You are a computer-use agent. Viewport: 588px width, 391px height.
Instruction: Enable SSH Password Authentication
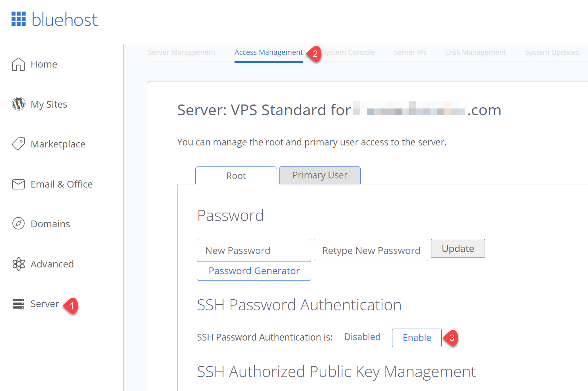click(x=417, y=338)
